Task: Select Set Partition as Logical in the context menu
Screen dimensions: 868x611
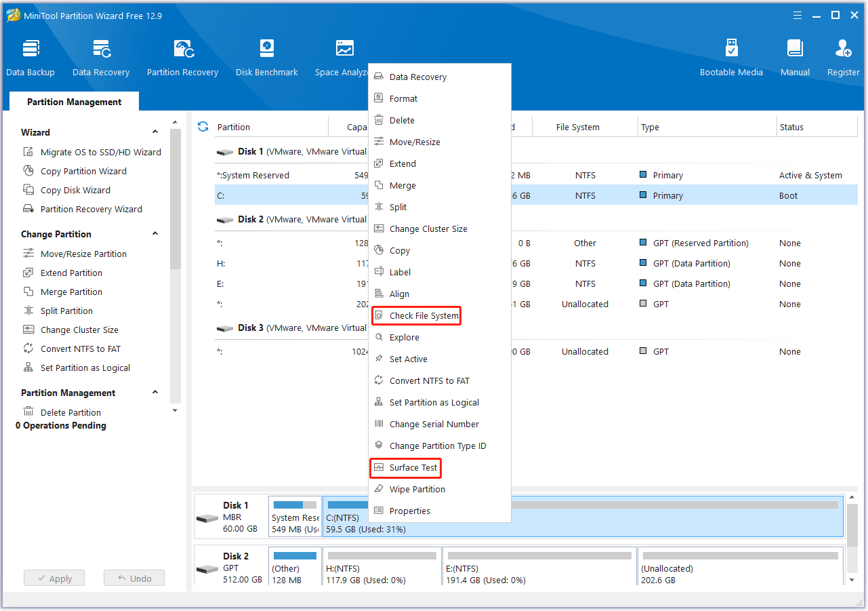Action: (x=439, y=403)
